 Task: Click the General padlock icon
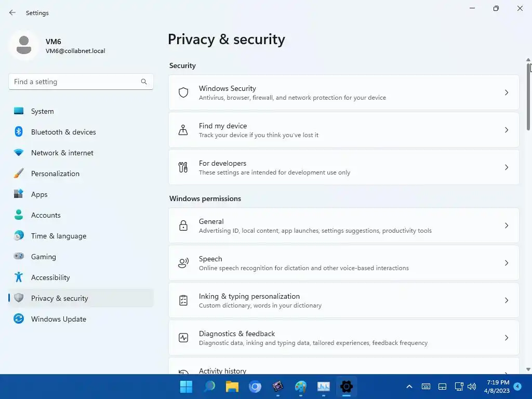click(x=183, y=225)
